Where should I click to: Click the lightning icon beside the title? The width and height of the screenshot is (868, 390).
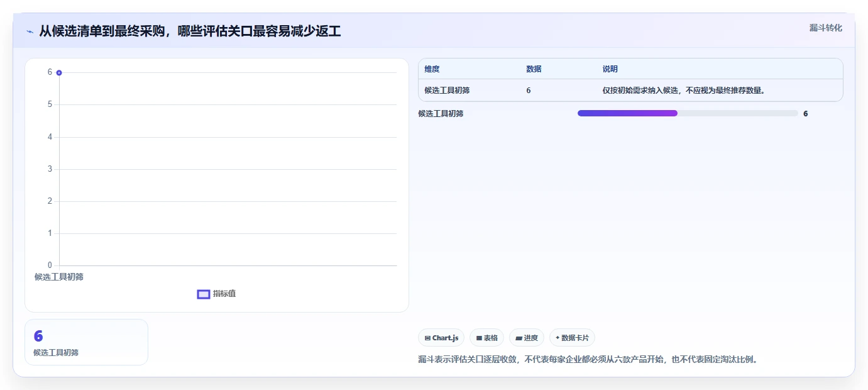30,31
